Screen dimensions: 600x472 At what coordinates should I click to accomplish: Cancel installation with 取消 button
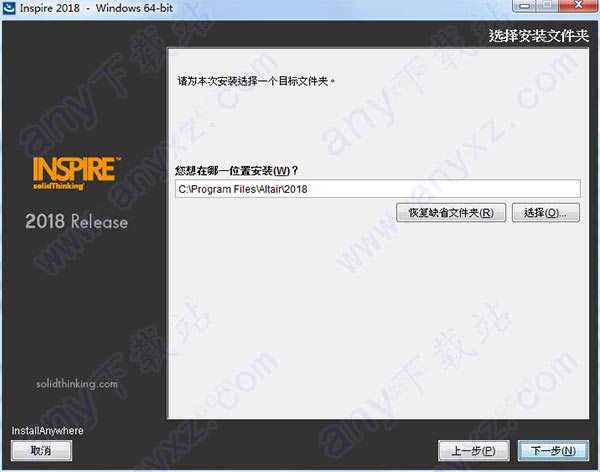[x=41, y=451]
